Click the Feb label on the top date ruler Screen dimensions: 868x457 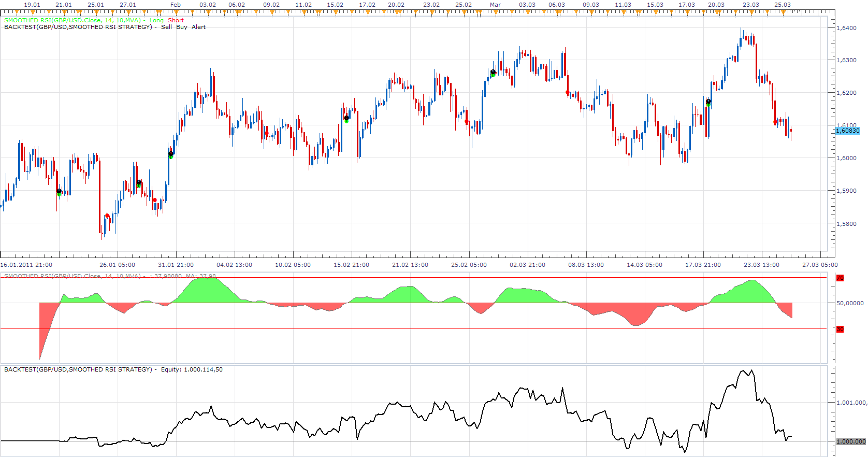pyautogui.click(x=176, y=5)
